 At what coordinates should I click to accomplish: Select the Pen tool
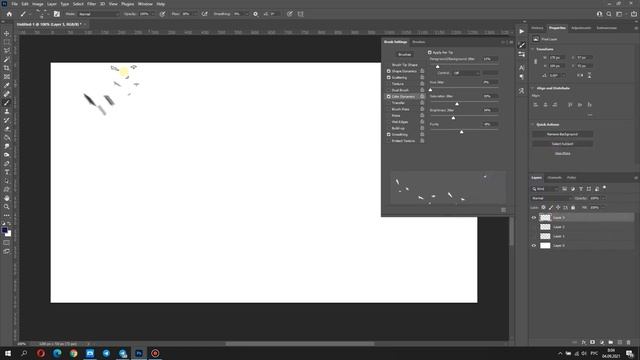(x=7, y=163)
